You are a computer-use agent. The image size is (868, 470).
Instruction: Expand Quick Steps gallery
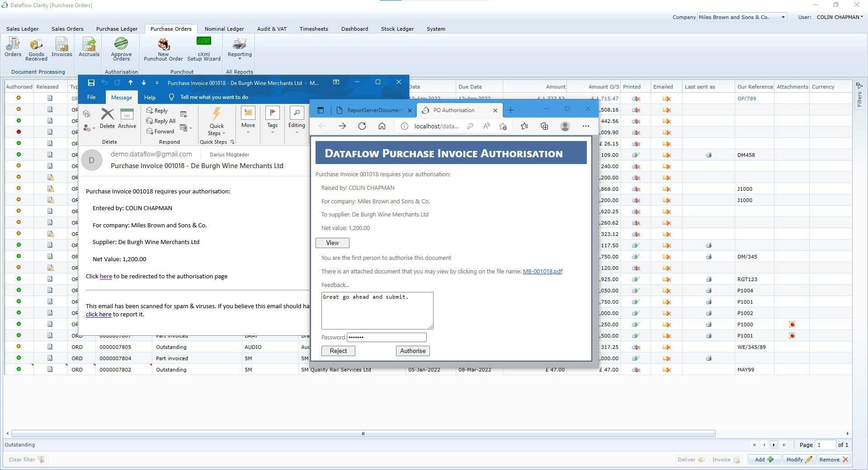[x=217, y=122]
